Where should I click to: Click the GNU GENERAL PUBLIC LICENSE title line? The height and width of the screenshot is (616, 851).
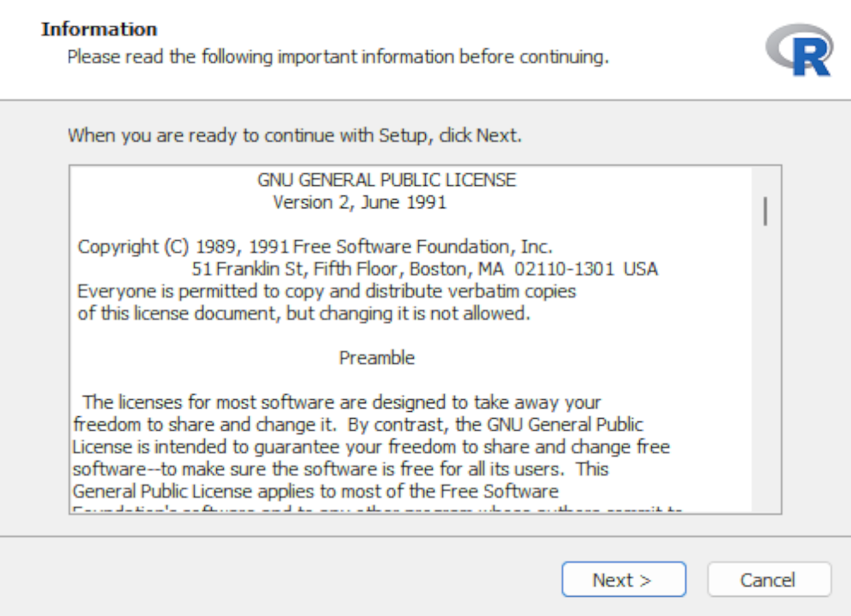tap(386, 180)
